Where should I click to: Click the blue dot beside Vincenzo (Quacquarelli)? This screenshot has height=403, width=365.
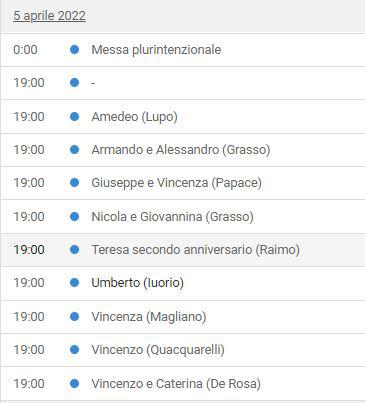pyautogui.click(x=75, y=350)
